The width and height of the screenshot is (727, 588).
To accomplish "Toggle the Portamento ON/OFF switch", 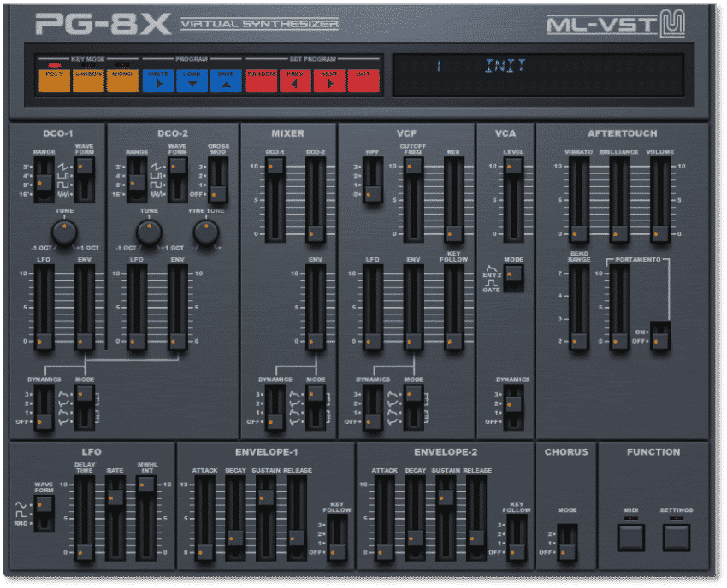I will pyautogui.click(x=659, y=335).
